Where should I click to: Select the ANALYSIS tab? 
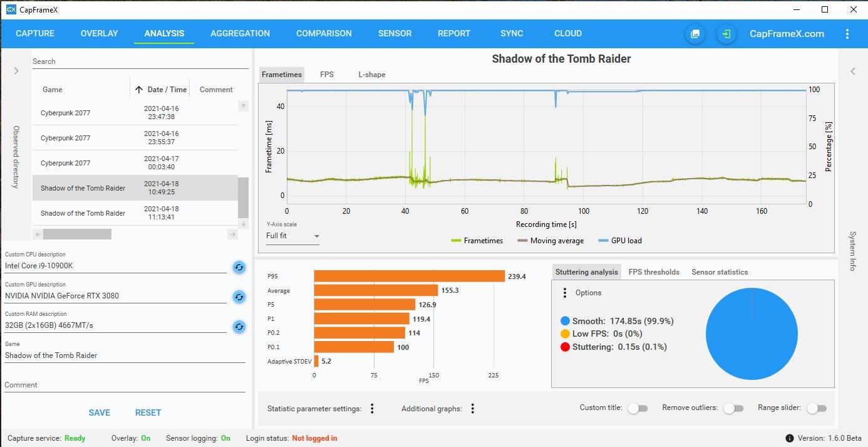point(164,33)
